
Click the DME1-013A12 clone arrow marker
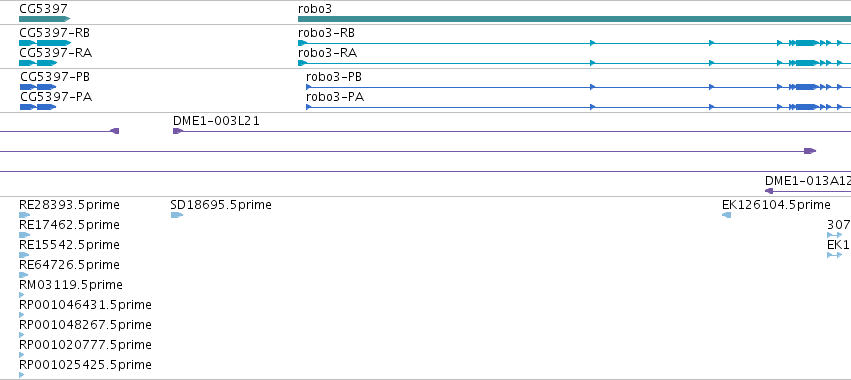click(x=769, y=191)
